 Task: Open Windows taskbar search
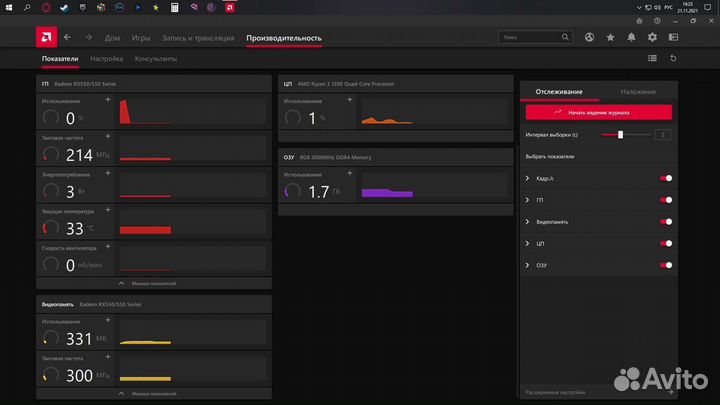pos(27,7)
